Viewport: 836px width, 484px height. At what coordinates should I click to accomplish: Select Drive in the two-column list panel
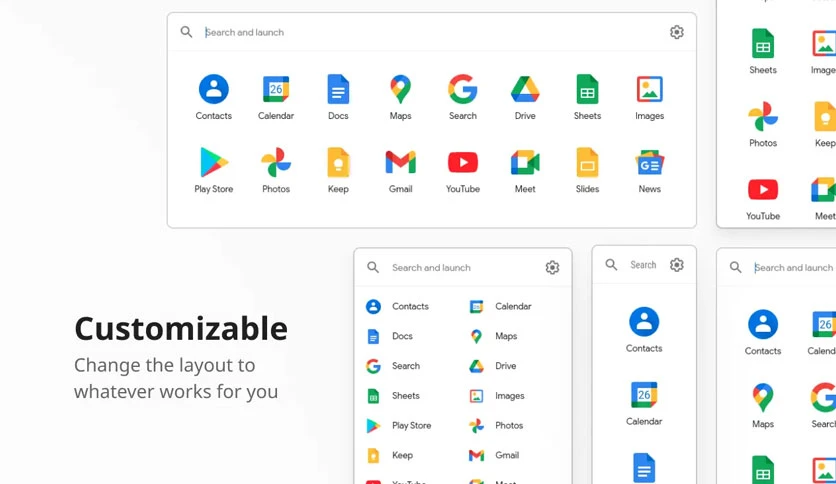493,366
